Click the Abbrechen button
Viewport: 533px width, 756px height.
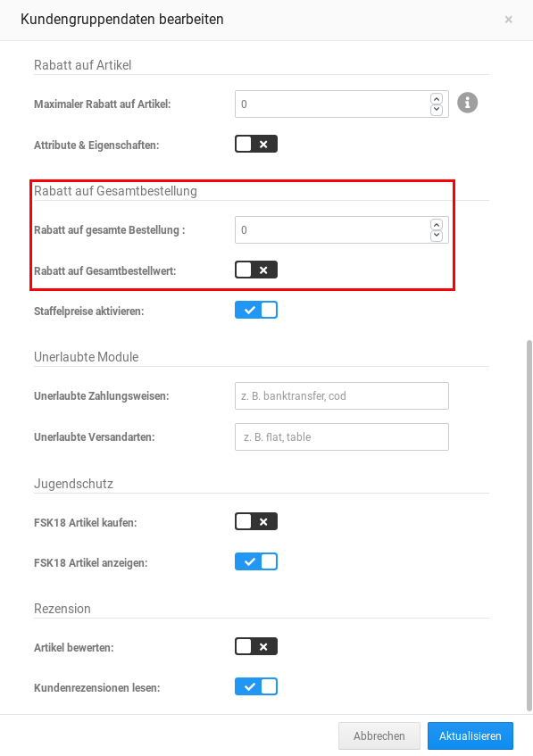tap(379, 735)
